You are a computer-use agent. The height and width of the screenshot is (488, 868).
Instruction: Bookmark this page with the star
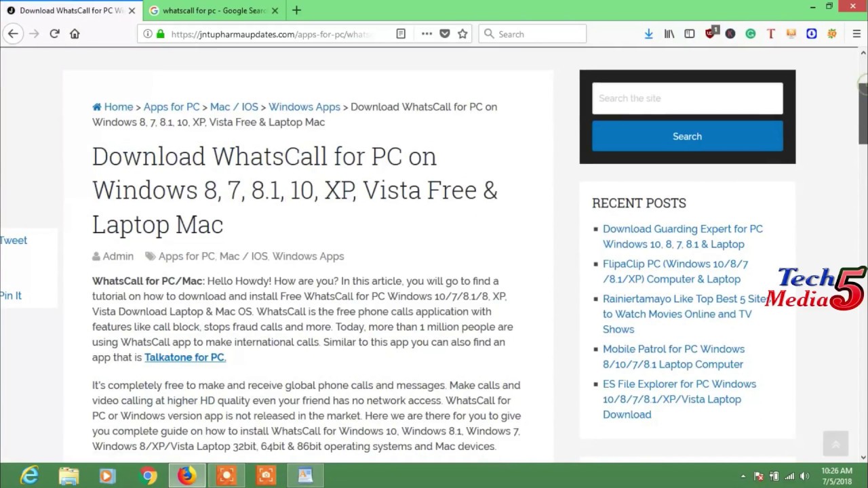(462, 34)
